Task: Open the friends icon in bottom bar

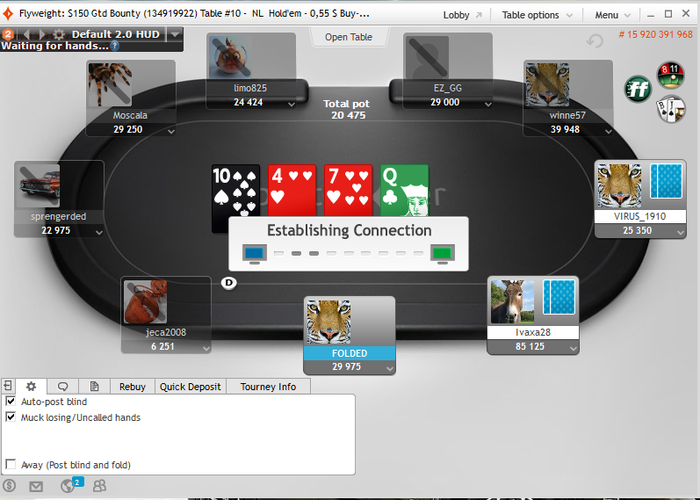Action: click(99, 486)
